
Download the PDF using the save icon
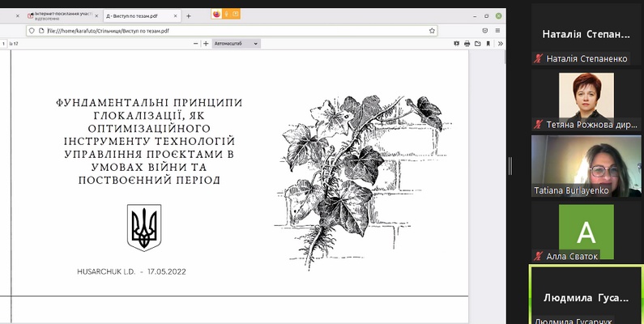point(477,44)
